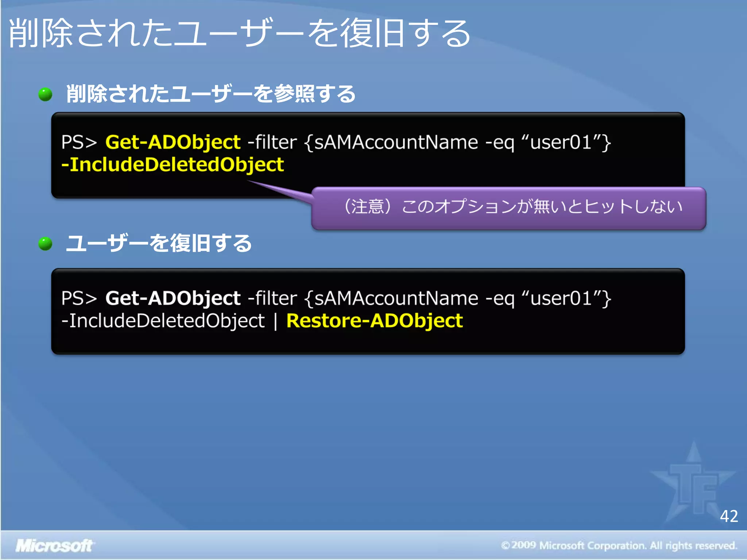The width and height of the screenshot is (747, 560).
Task: Click the yellow Restore-ADObject command
Action: [x=375, y=321]
